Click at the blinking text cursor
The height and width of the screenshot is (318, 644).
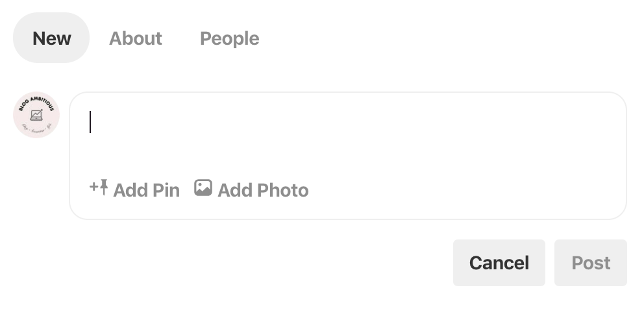(90, 122)
